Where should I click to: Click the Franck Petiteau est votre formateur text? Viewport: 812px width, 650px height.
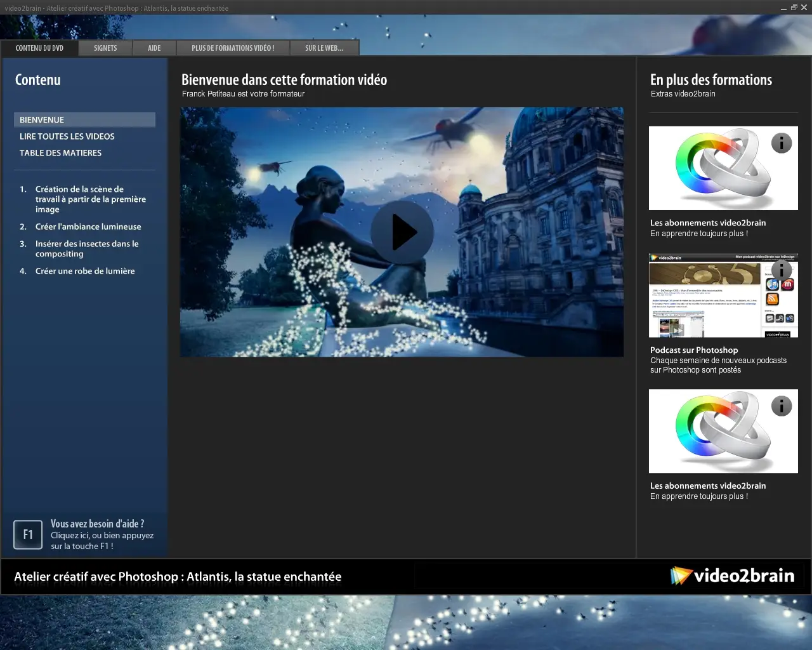point(243,94)
